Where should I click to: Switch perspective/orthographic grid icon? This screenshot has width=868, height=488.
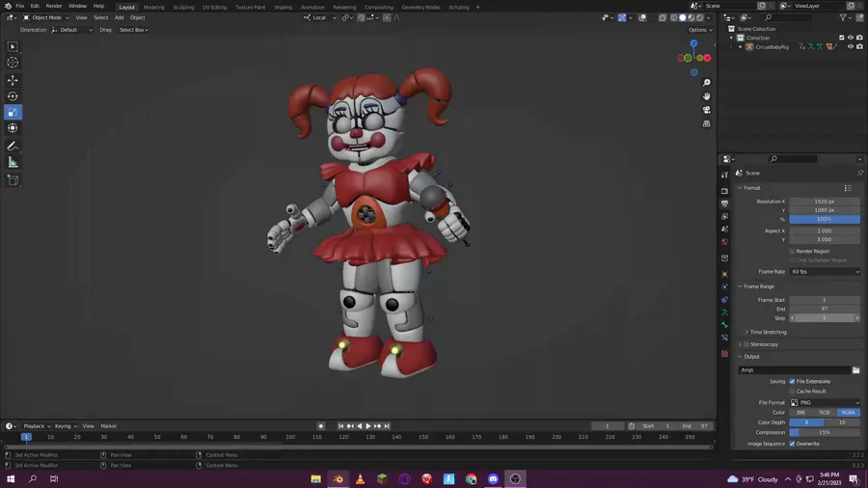[x=706, y=124]
